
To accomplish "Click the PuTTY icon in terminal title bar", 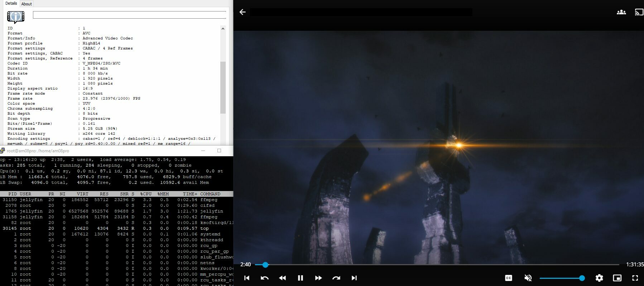I will point(2,151).
